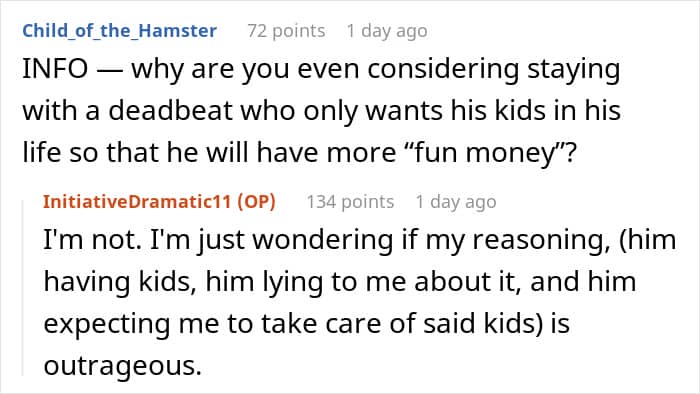Open timestamp of InitiativeDramatic11's reply
Viewport: 700px width, 394px height.
pos(456,202)
